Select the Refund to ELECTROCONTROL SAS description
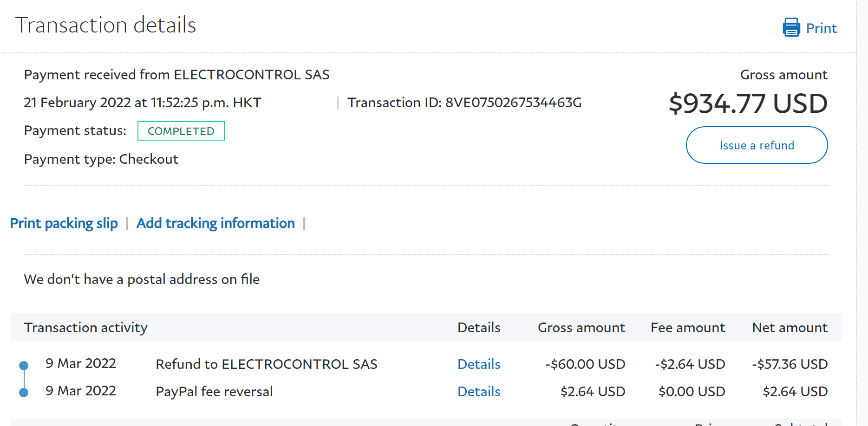 (267, 364)
